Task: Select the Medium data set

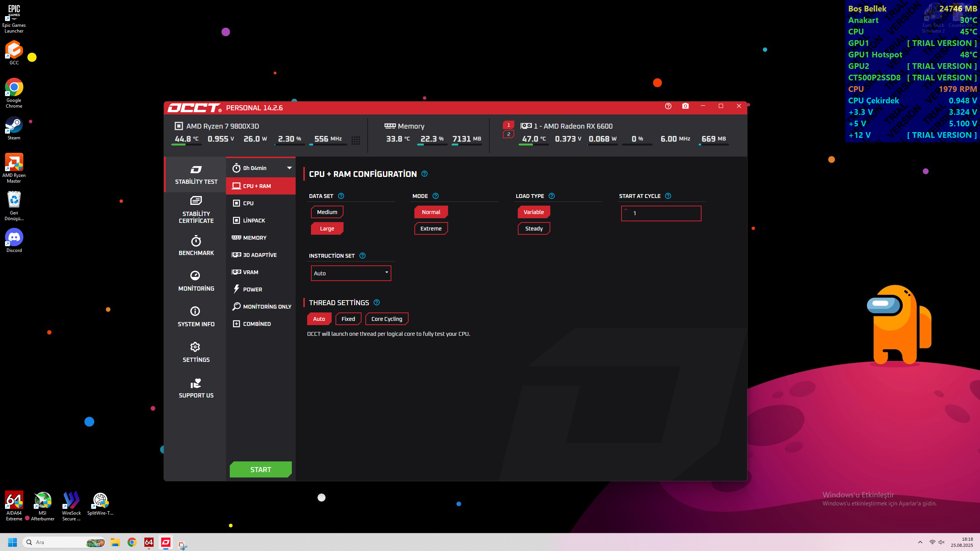Action: pos(327,212)
